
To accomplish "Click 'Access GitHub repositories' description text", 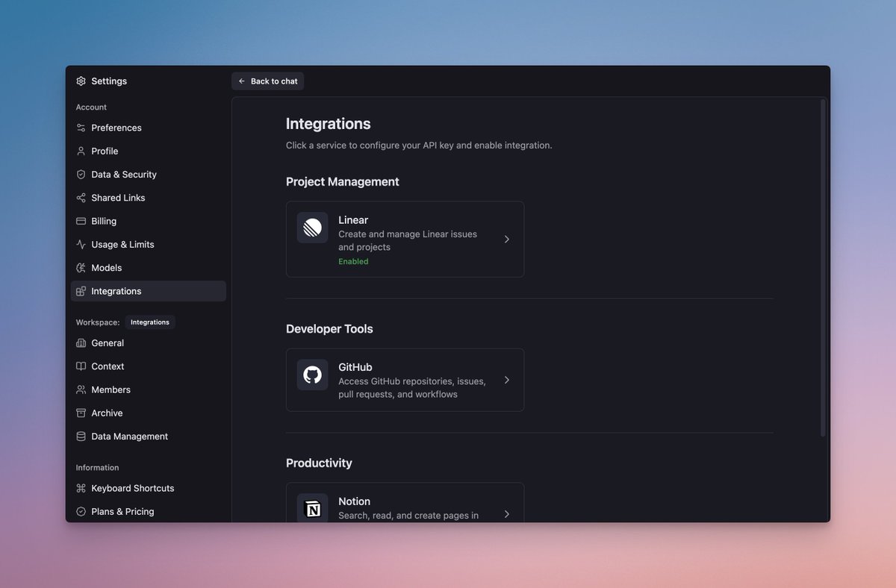I will [x=412, y=387].
